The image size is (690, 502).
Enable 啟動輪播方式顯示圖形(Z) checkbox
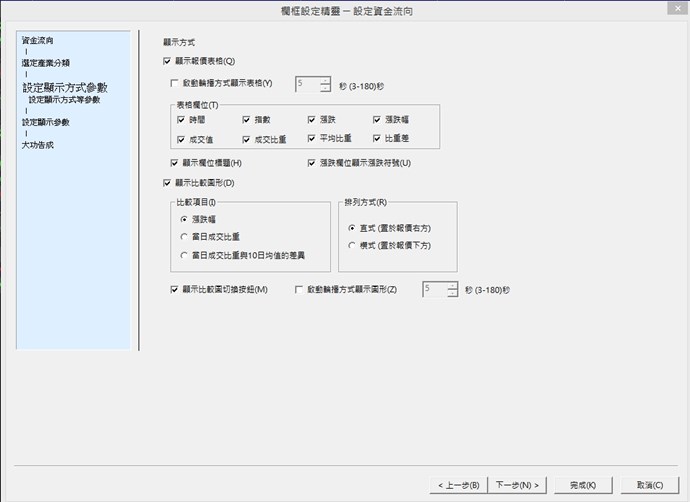(x=299, y=289)
